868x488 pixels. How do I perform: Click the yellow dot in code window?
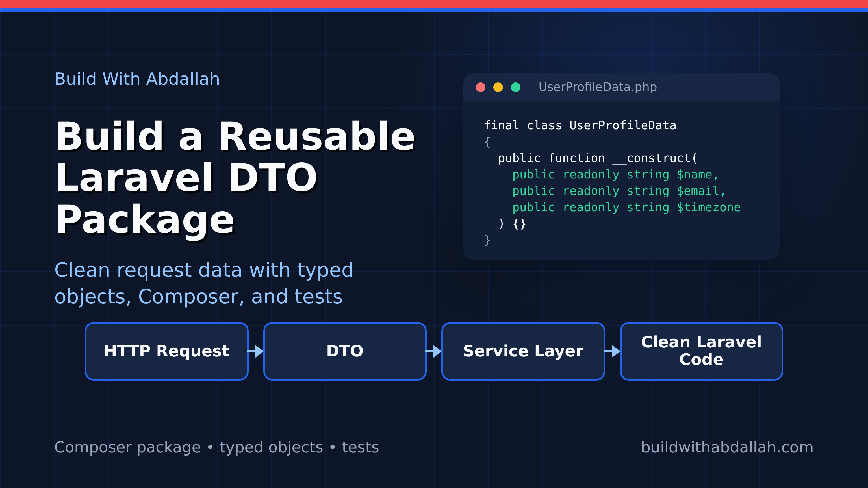(498, 87)
